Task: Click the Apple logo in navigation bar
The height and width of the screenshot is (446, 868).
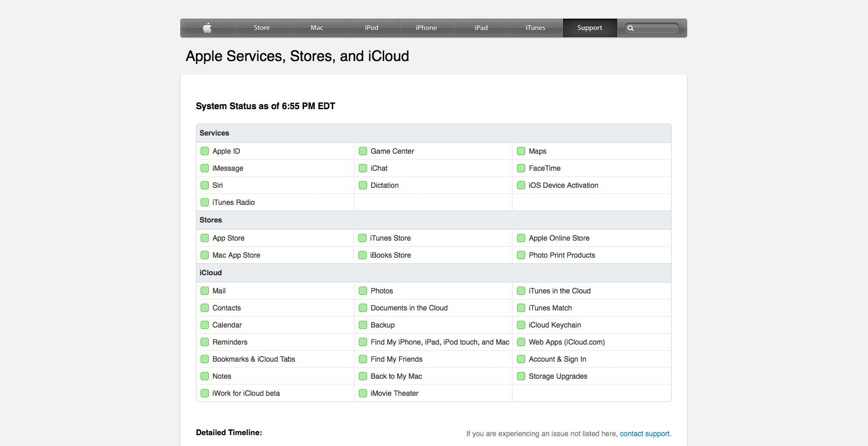Action: point(207,28)
